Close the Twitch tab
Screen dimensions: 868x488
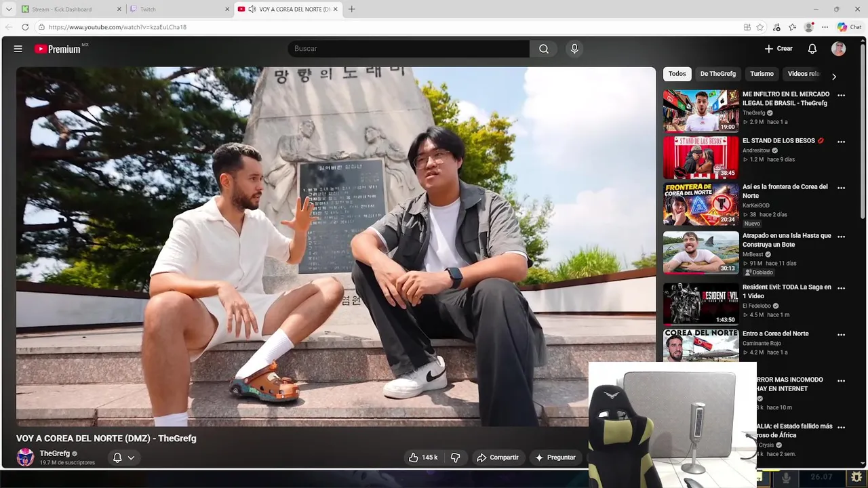[x=227, y=9]
